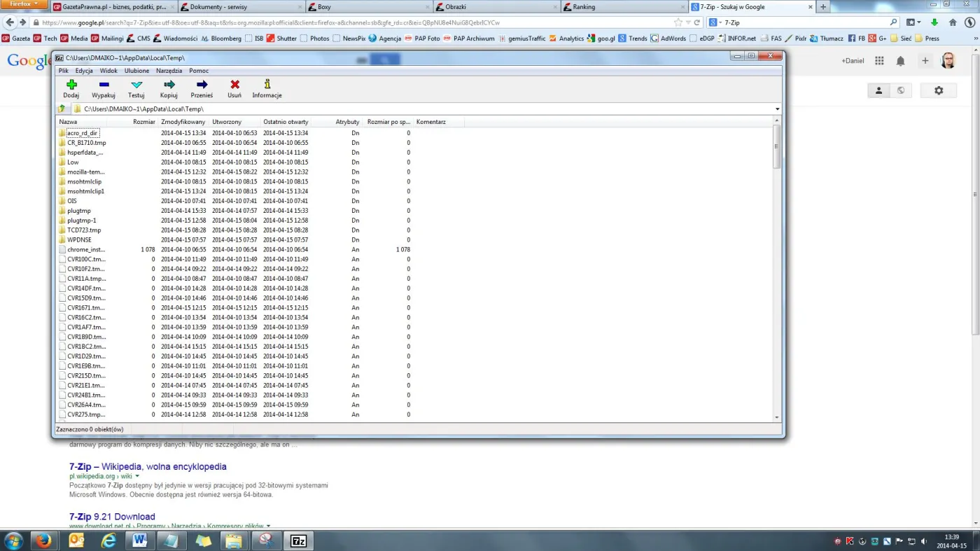980x551 pixels.
Task: Bookmark this page with the star icon
Action: 678,22
